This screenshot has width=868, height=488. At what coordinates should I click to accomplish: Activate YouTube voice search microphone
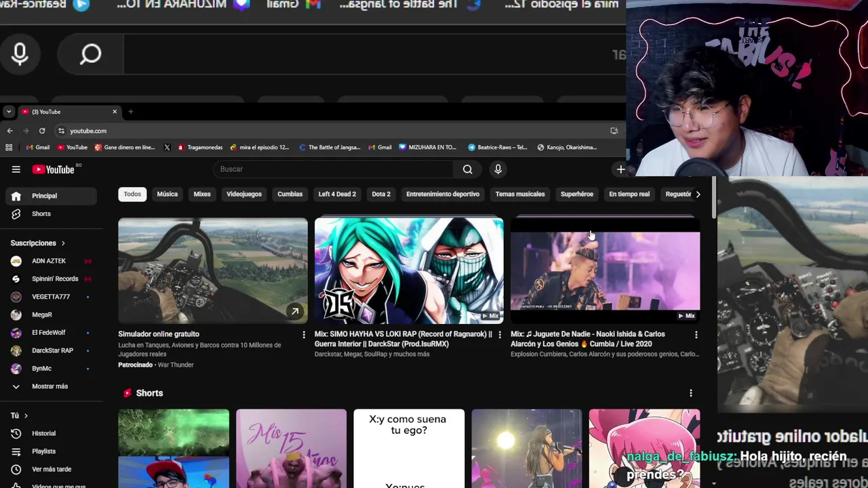click(498, 169)
